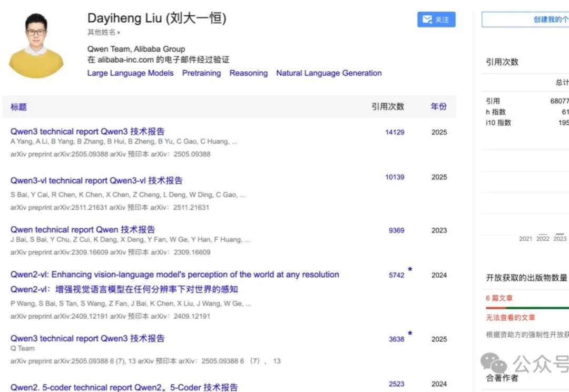This screenshot has height=392, width=569.
Task: Click citation count 10139
Action: click(395, 177)
